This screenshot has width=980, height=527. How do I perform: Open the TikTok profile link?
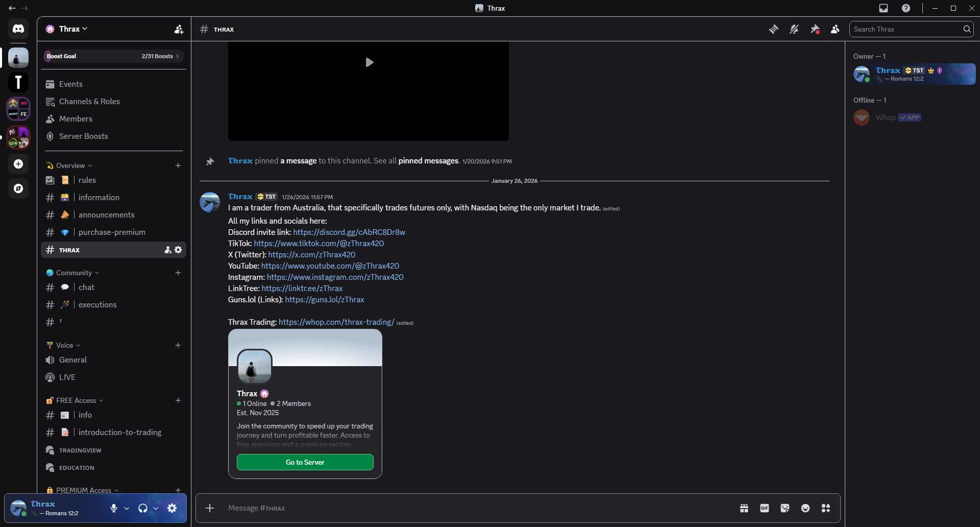pyautogui.click(x=319, y=244)
